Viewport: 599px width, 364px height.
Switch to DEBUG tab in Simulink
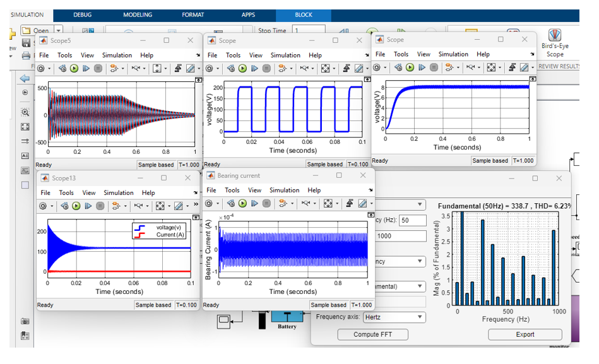83,15
